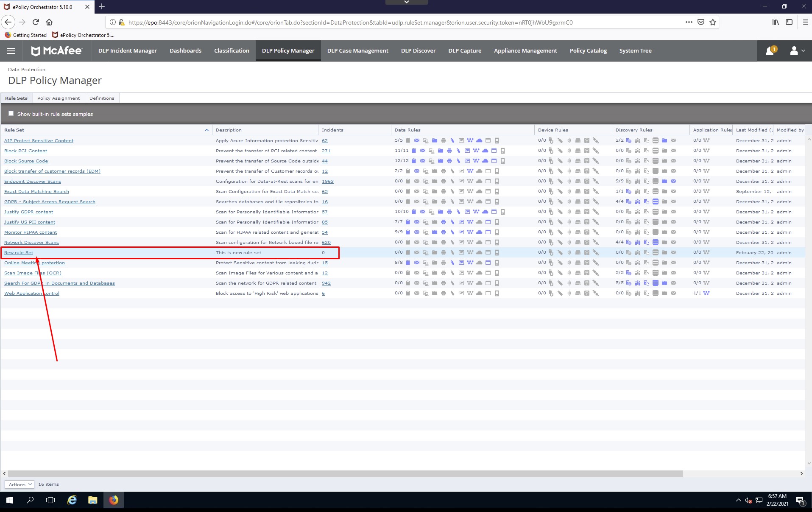Open the notifications bell in the header
Image resolution: width=812 pixels, height=512 pixels.
pos(770,51)
